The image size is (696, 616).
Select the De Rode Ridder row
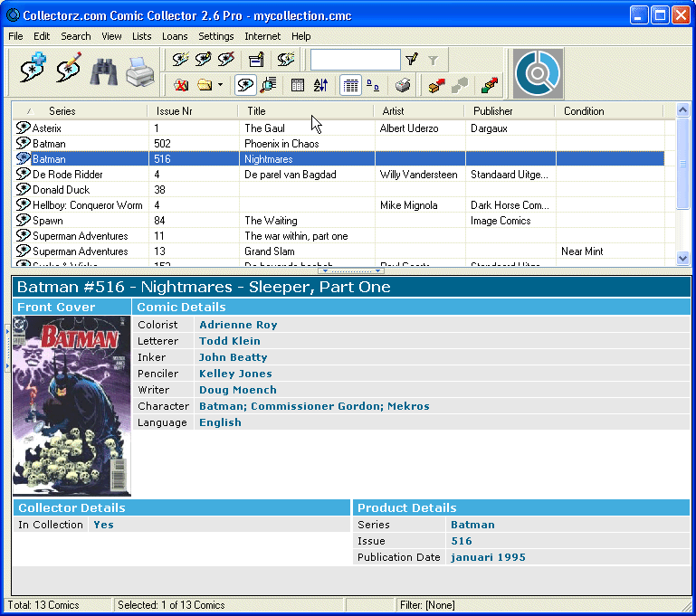pyautogui.click(x=339, y=175)
